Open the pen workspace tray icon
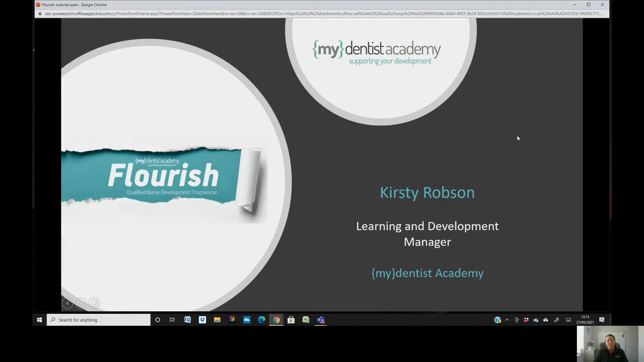The image size is (644, 362). 557,320
